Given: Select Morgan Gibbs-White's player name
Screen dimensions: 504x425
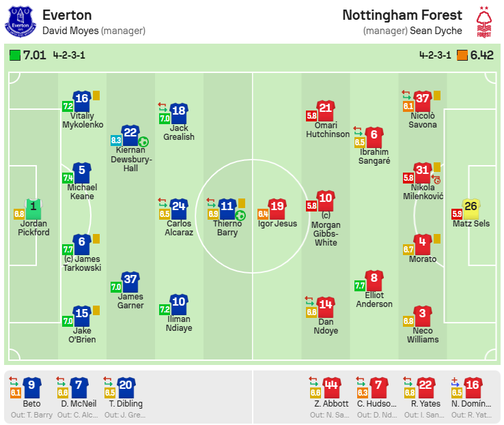Looking at the screenshot, I should pos(325,233).
